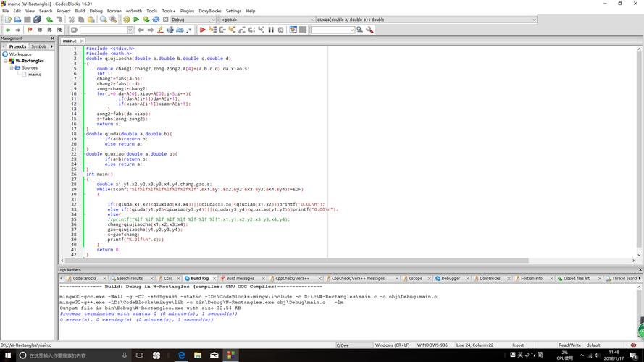Screen dimensions: 644x362
Task: Click the Build and run icon
Action: [x=146, y=20]
